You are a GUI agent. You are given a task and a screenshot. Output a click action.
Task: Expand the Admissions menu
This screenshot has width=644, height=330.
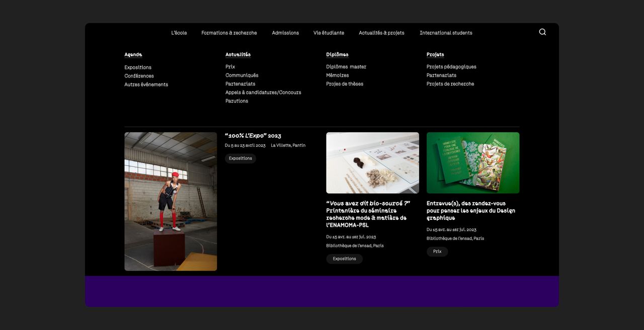coord(285,33)
